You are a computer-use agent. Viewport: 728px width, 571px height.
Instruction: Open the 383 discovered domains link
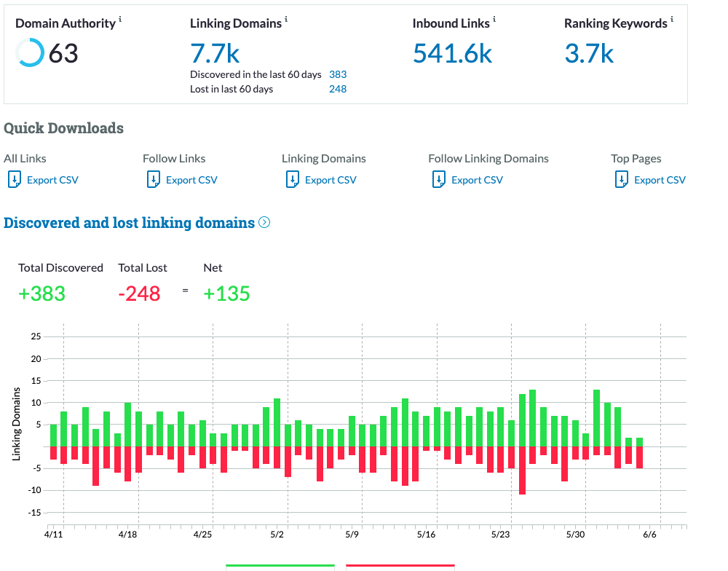338,74
